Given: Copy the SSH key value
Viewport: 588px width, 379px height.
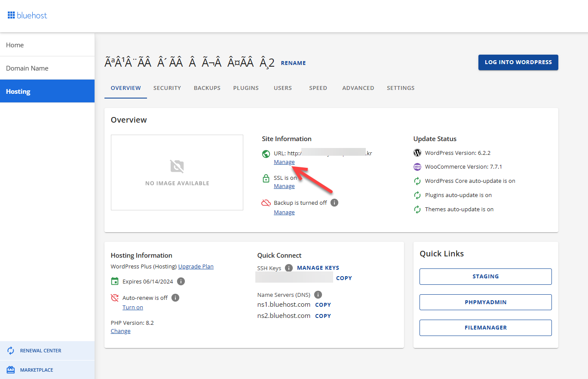Looking at the screenshot, I should [x=344, y=278].
